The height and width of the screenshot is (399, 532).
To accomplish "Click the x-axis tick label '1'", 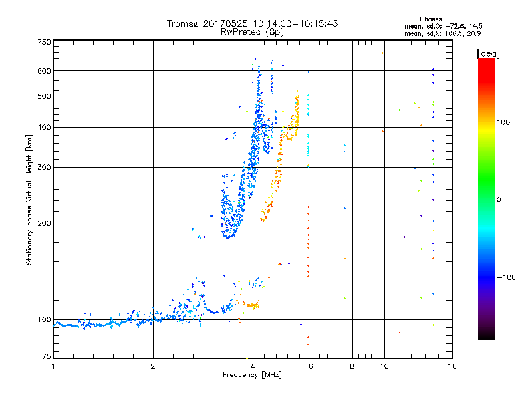I will click(x=53, y=366).
